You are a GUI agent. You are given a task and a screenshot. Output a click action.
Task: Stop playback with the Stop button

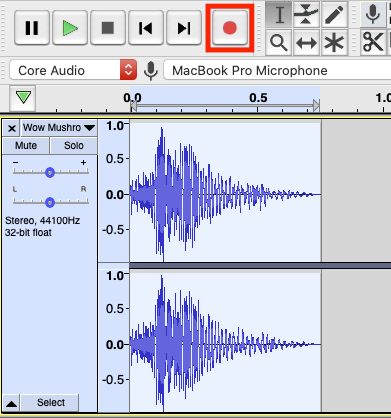coord(108,28)
